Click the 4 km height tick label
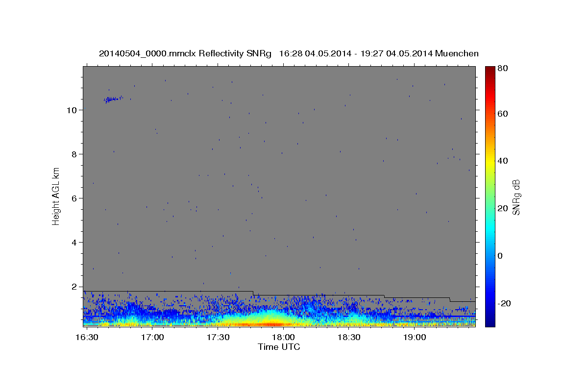The width and height of the screenshot is (588, 392). point(73,242)
